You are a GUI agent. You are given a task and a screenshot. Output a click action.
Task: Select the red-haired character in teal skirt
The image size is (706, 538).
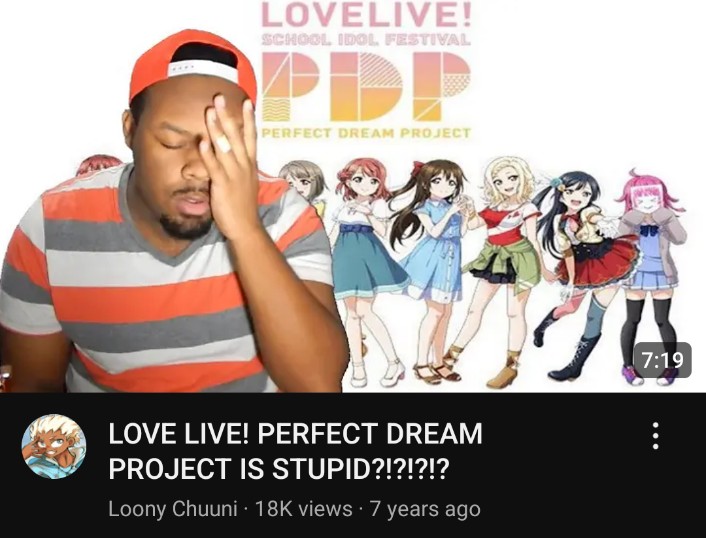coord(365,270)
